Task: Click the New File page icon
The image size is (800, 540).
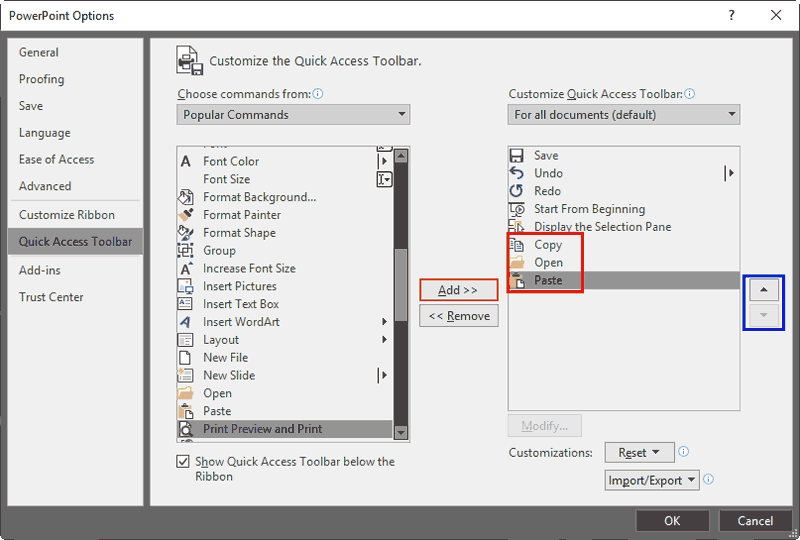Action: click(x=185, y=358)
